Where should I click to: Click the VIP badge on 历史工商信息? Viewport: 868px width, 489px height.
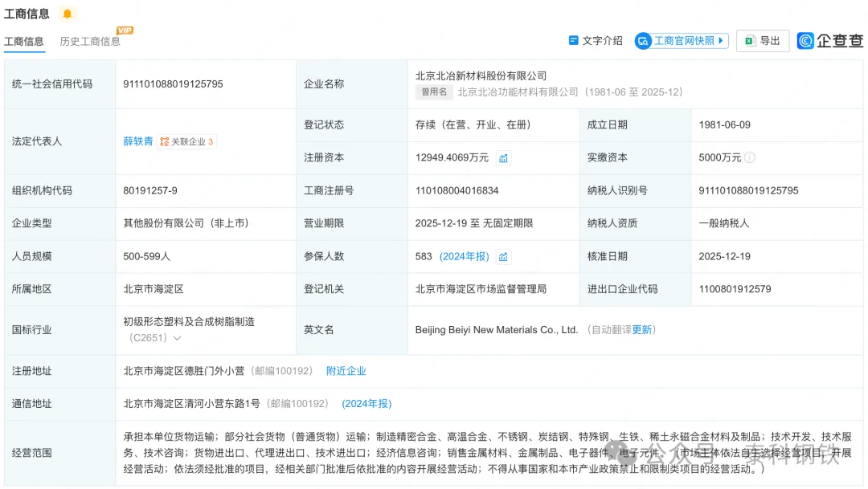[125, 31]
